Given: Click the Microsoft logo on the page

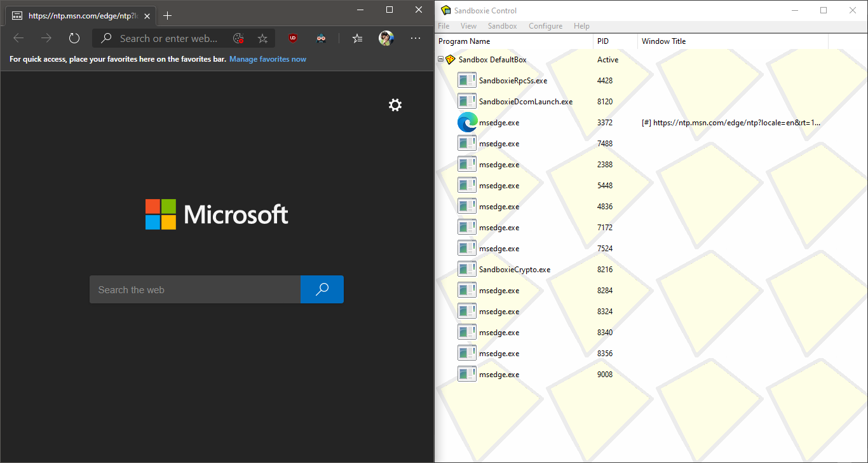Looking at the screenshot, I should [217, 214].
